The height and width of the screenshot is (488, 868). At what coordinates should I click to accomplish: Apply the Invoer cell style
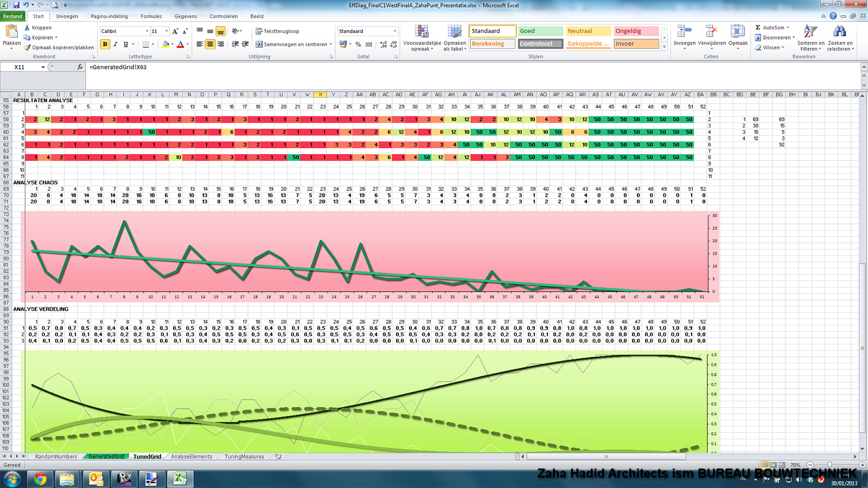tap(636, 44)
